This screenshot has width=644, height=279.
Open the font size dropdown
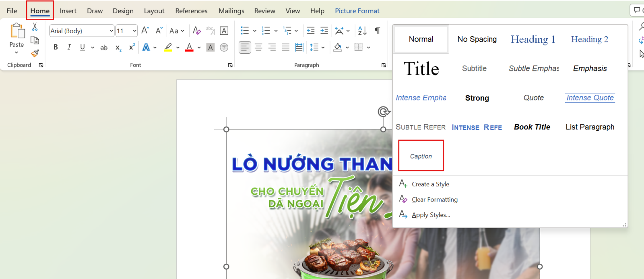134,31
